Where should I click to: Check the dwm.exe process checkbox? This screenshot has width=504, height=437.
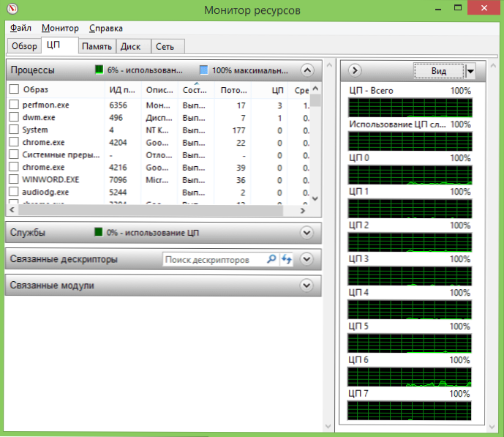(14, 116)
